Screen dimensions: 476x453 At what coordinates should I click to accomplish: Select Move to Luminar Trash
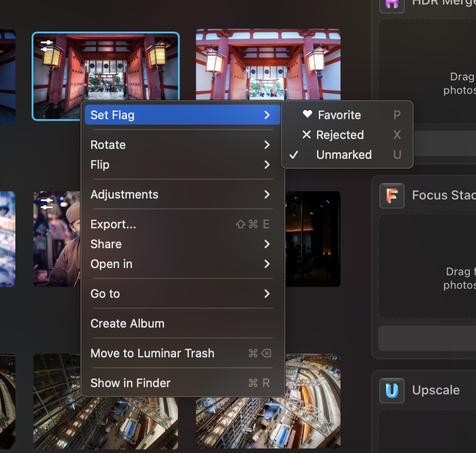click(x=182, y=353)
